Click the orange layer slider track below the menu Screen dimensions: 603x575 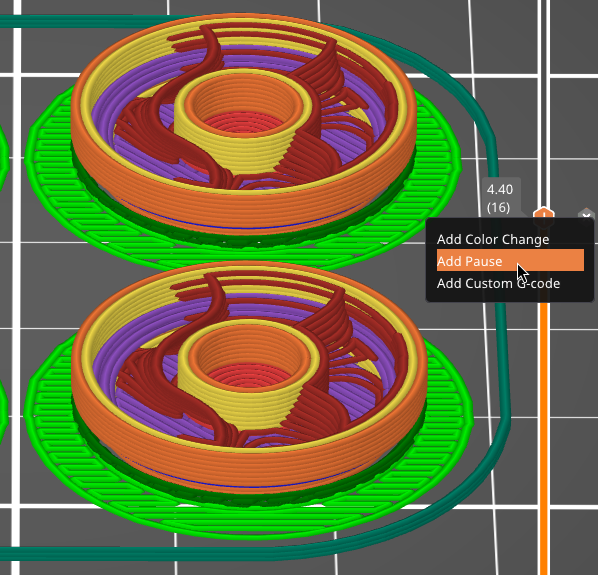point(544,438)
